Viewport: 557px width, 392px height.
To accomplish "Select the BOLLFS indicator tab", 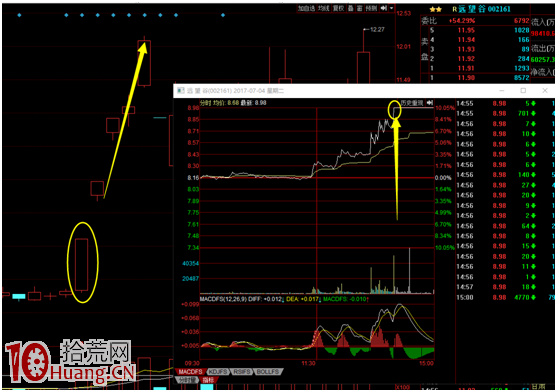I will coord(268,372).
